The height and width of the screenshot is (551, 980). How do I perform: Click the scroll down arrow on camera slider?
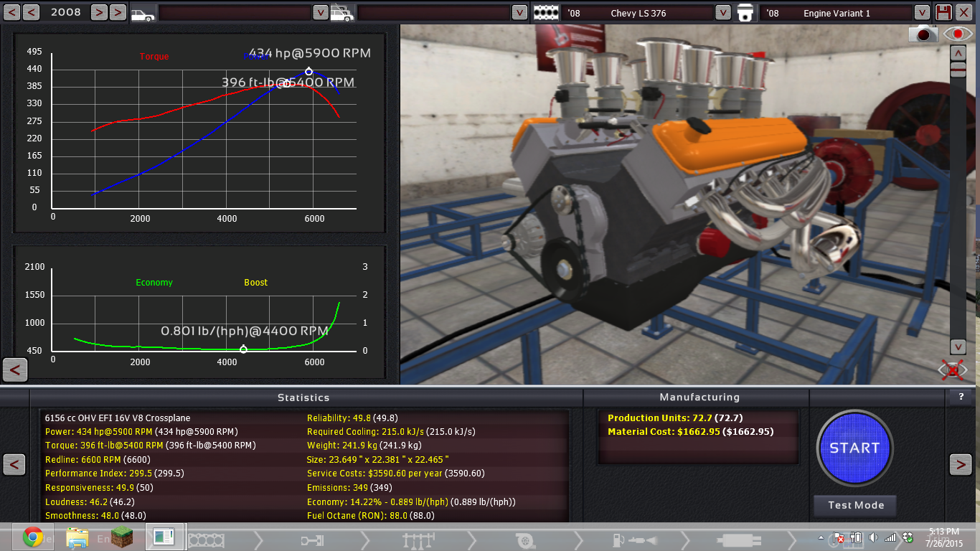click(958, 347)
